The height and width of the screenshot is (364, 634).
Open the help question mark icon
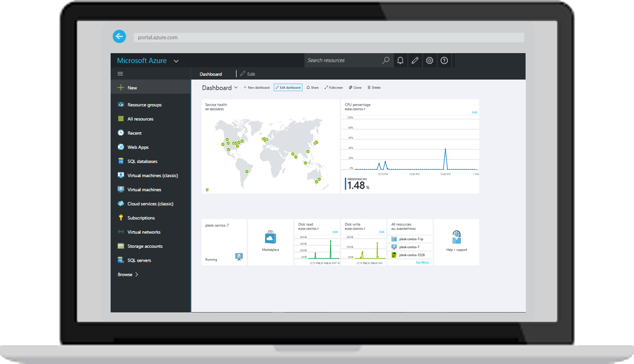click(x=444, y=61)
